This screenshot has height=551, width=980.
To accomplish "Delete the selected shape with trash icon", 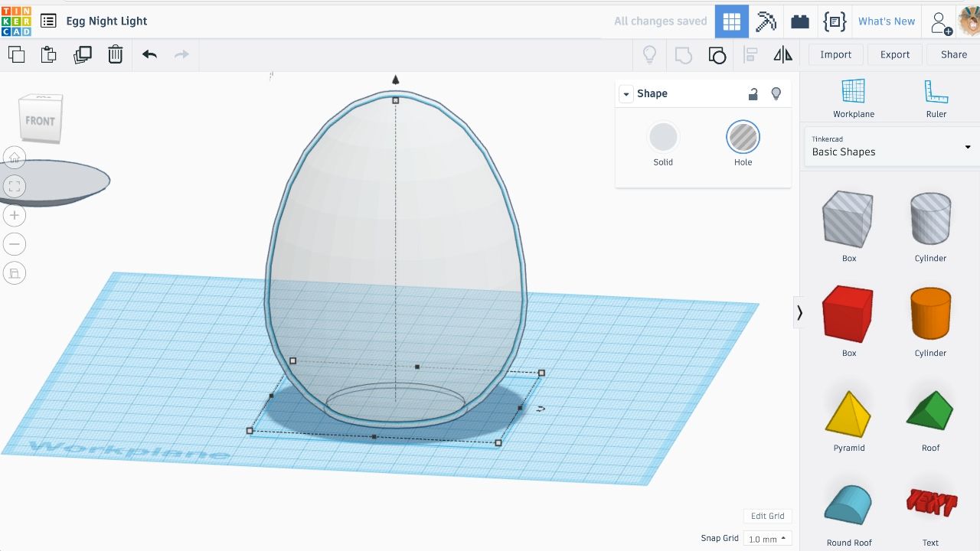I will click(115, 54).
